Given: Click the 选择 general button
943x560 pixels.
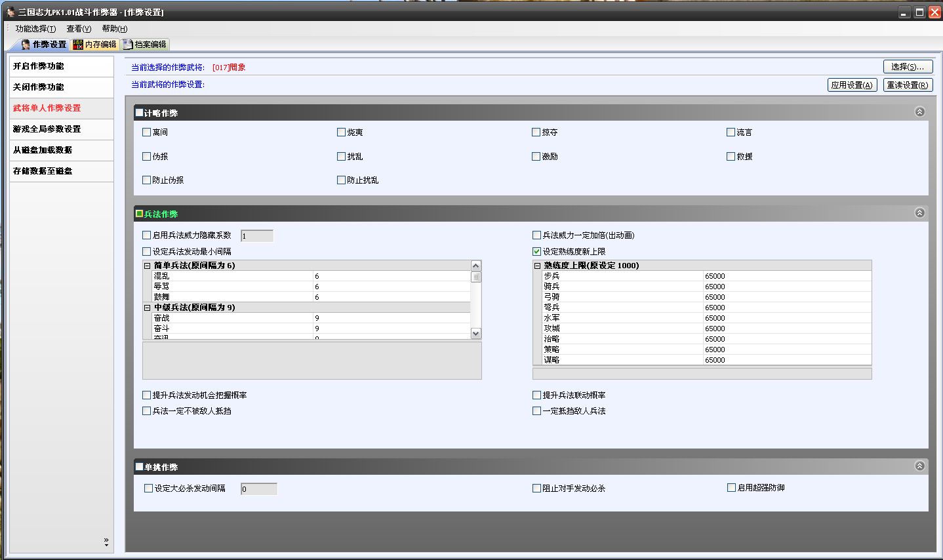Looking at the screenshot, I should pyautogui.click(x=908, y=67).
